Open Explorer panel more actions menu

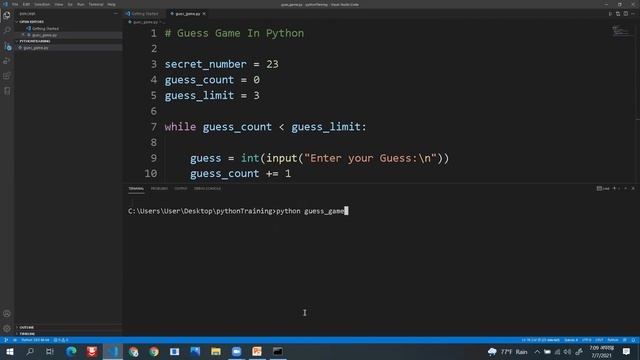(116, 13)
